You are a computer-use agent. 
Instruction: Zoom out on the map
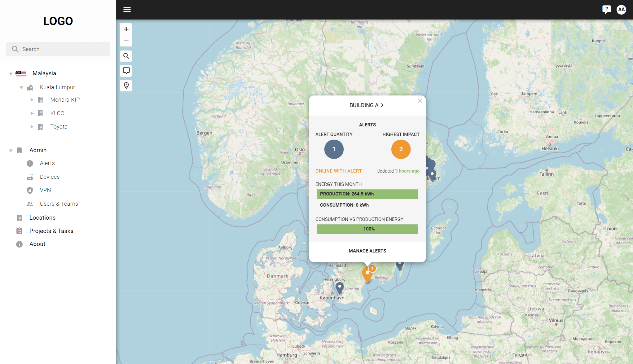(x=126, y=41)
